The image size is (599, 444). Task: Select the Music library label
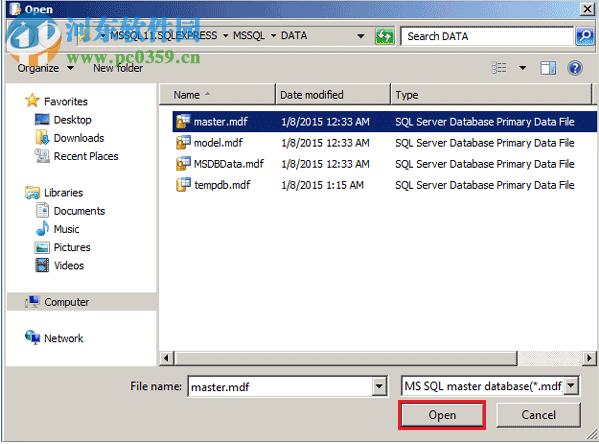[66, 229]
